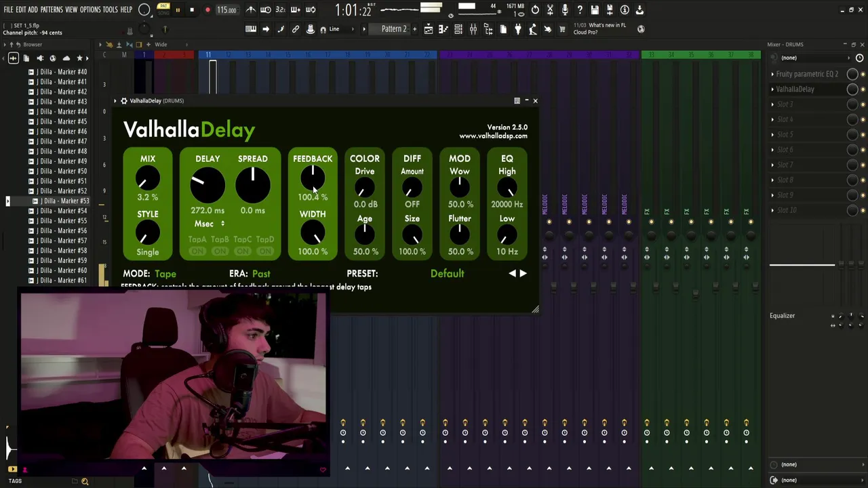Open the Default preset menu

pos(447,274)
